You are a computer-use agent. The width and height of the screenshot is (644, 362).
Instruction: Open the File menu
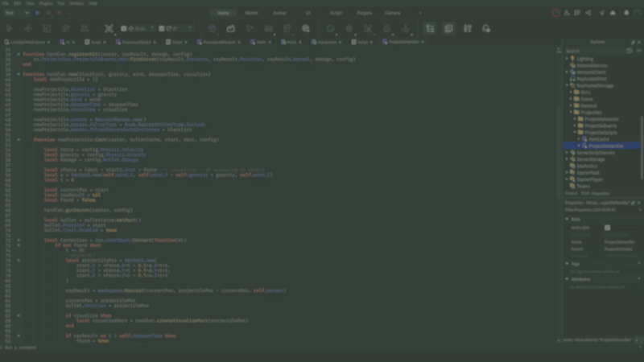[x=6, y=3]
